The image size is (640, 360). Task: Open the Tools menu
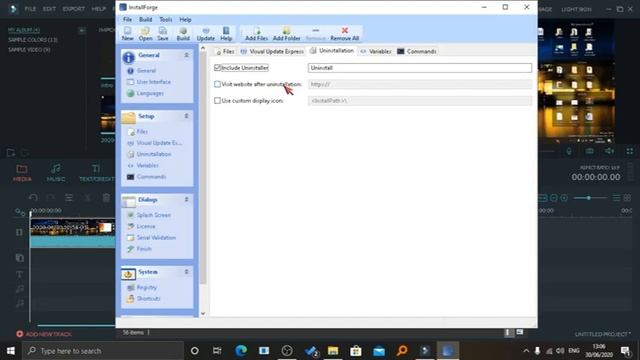click(165, 20)
